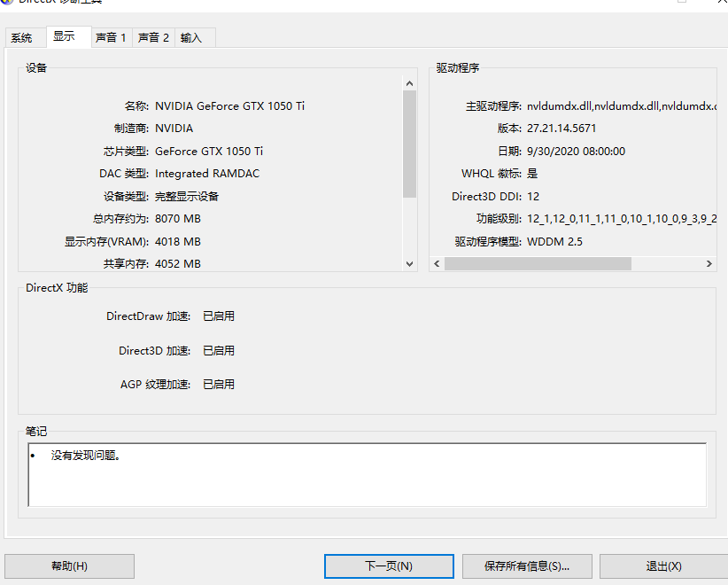728x585 pixels.
Task: Click the WHQL 徽标 value 是
Action: pos(532,174)
